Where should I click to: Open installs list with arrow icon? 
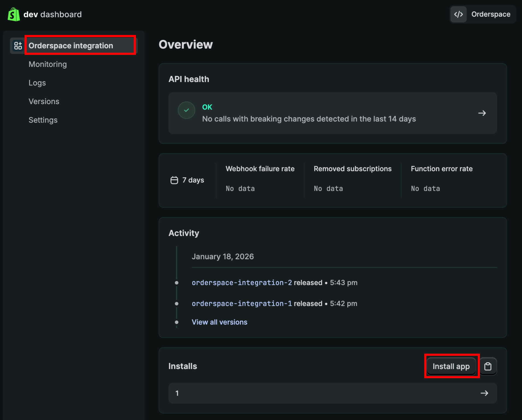pyautogui.click(x=484, y=393)
